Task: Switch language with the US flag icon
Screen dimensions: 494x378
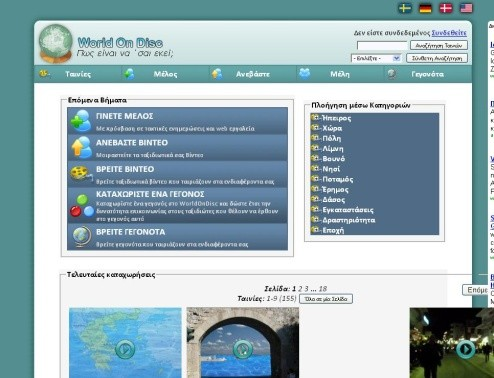Action: [466, 8]
